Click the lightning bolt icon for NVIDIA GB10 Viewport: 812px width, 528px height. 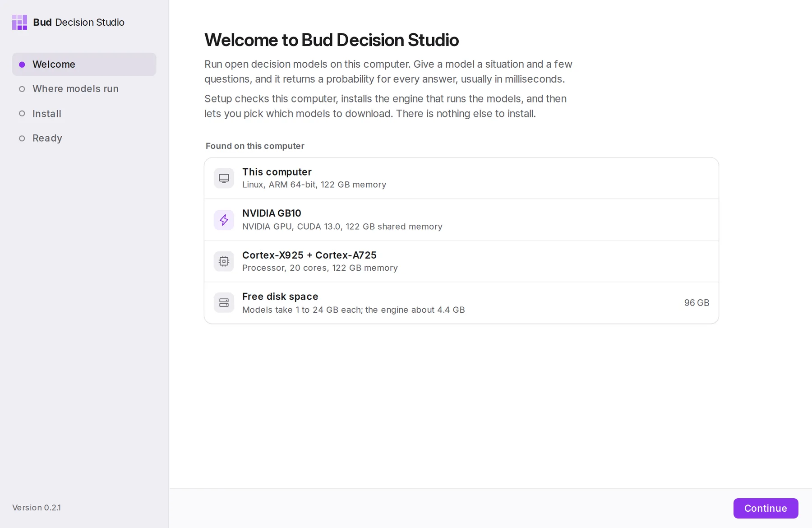(224, 220)
